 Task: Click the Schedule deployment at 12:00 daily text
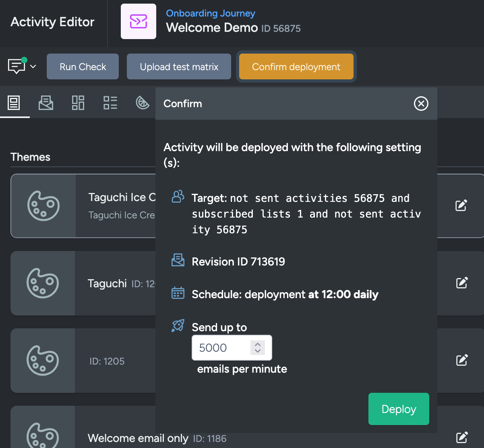(285, 295)
